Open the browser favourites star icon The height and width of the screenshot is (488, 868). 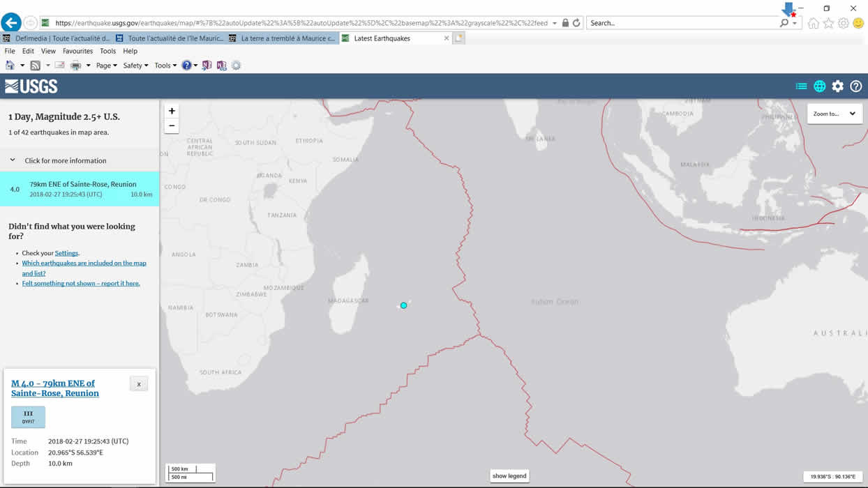point(828,23)
